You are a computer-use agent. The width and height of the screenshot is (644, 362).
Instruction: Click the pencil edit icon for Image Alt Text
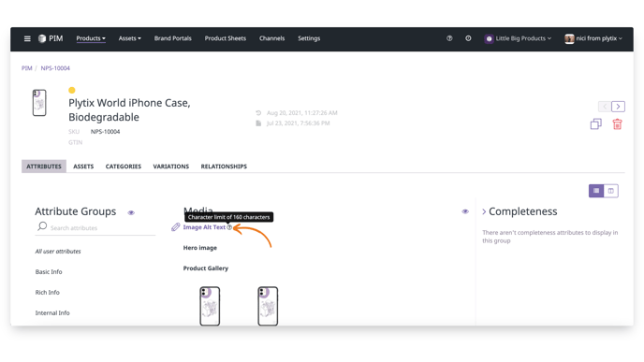tap(175, 227)
